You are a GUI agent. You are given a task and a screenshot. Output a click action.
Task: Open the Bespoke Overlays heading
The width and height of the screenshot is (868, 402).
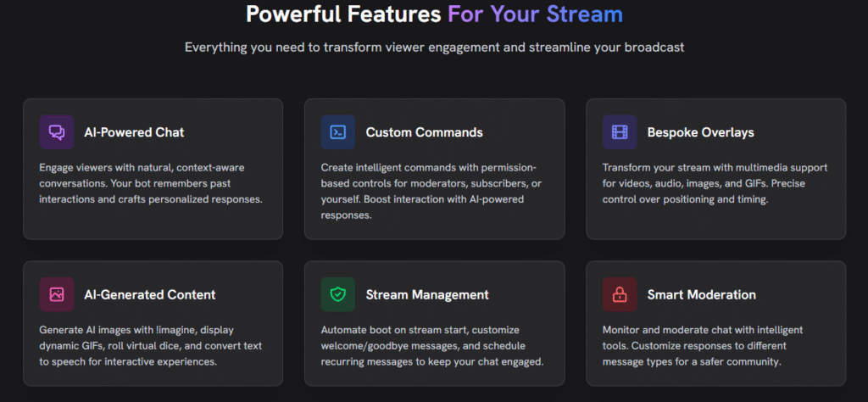(x=700, y=132)
